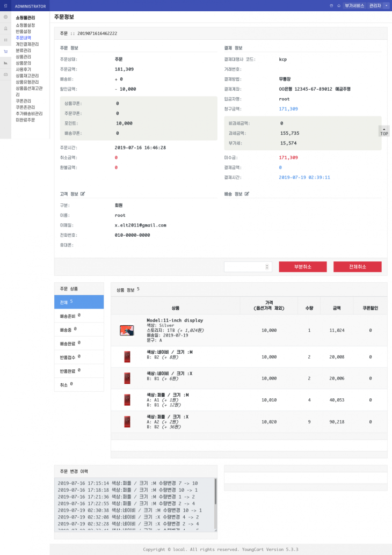Open 쇼핑몰설정 in side menu
Screen dimensions: 392x555
point(25,25)
